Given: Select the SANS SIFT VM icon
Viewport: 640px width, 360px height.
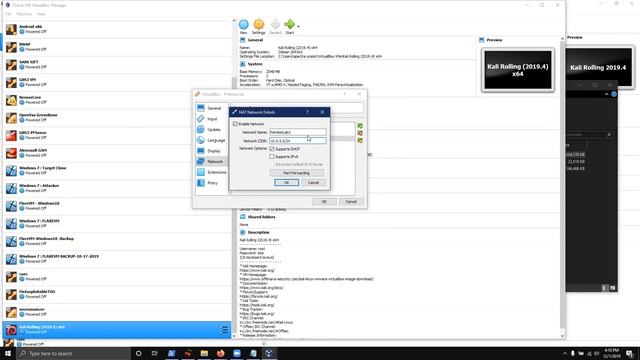Looking at the screenshot, I should pos(11,64).
